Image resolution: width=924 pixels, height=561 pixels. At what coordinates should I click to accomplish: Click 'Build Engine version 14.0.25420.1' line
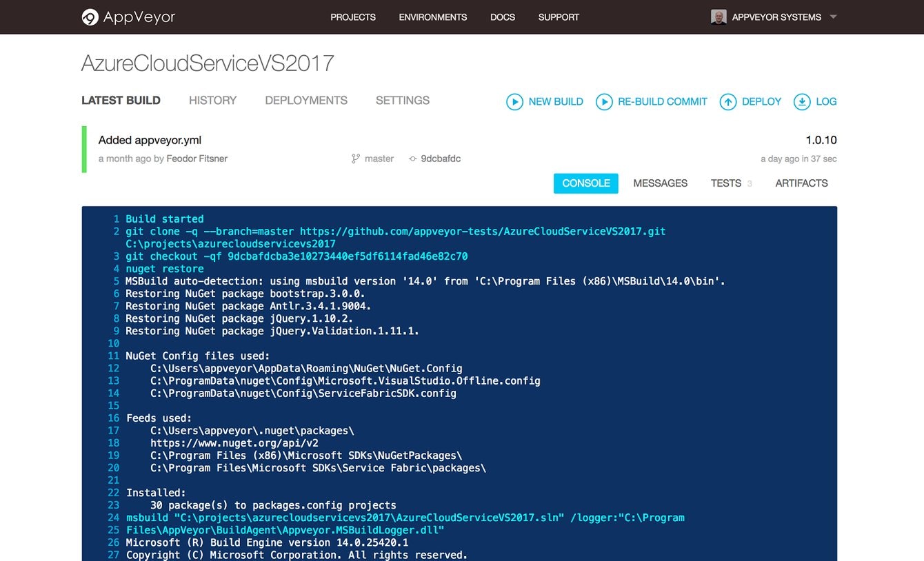pyautogui.click(x=267, y=542)
